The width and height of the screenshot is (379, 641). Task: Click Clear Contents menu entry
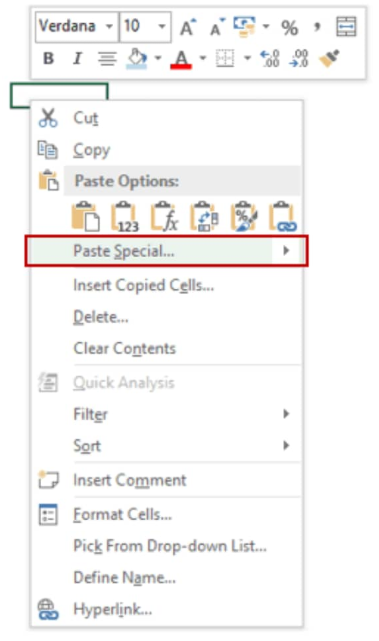pos(124,348)
